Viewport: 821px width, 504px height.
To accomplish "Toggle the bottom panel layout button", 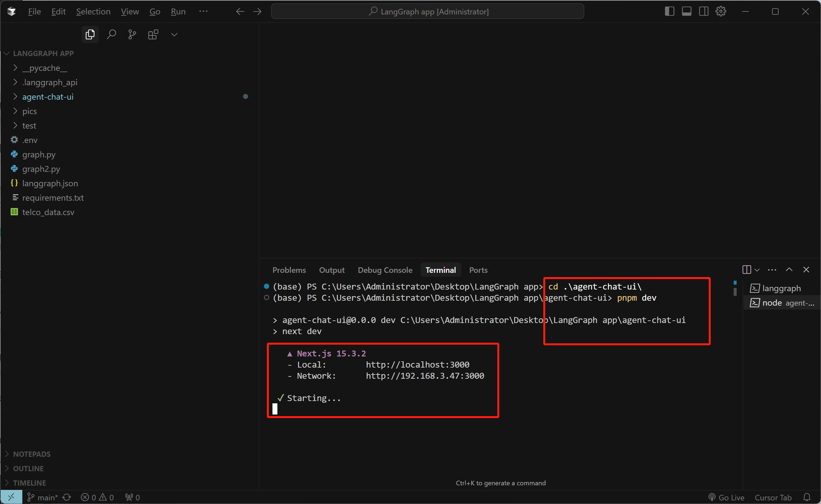I will click(x=686, y=11).
